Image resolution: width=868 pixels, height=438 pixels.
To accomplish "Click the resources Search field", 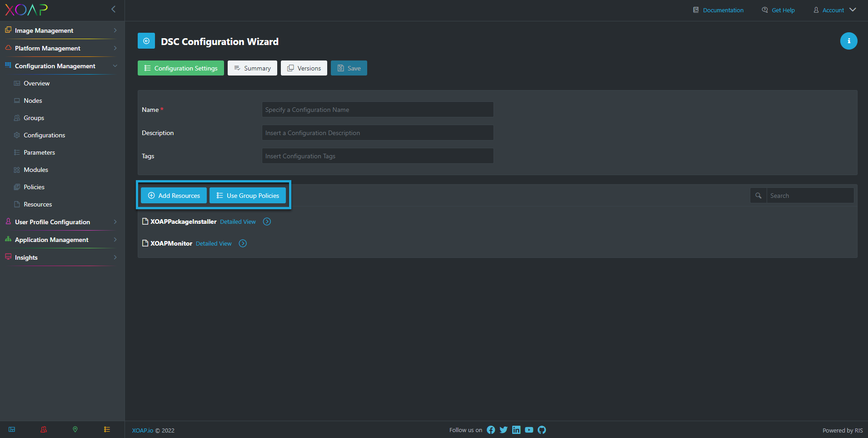I will 810,196.
